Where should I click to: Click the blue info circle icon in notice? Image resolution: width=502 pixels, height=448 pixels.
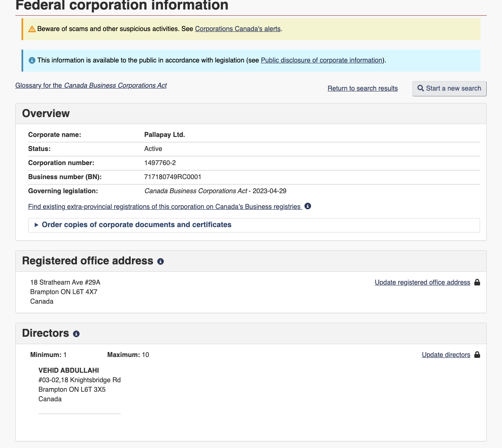[32, 60]
